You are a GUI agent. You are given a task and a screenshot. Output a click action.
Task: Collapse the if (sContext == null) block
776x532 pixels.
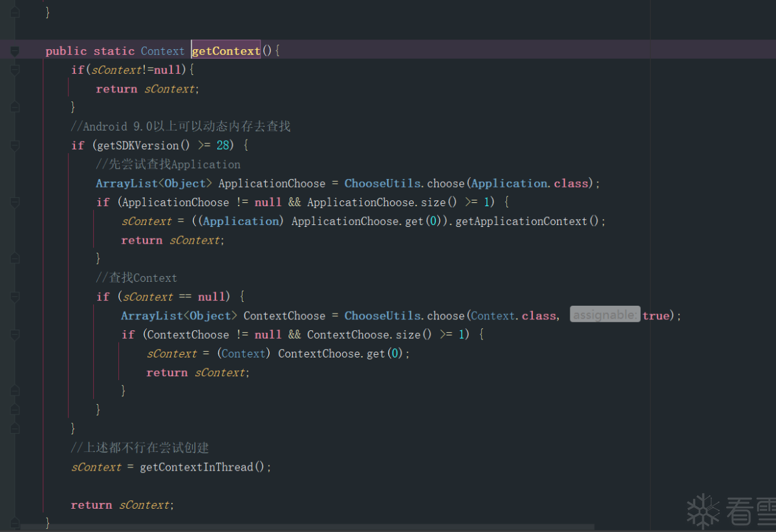pyautogui.click(x=15, y=297)
